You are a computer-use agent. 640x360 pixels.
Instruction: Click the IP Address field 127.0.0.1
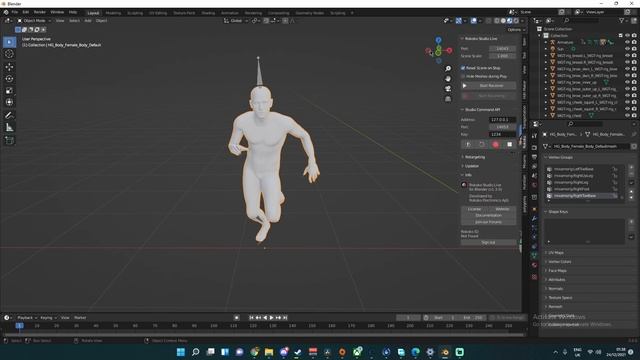point(502,120)
